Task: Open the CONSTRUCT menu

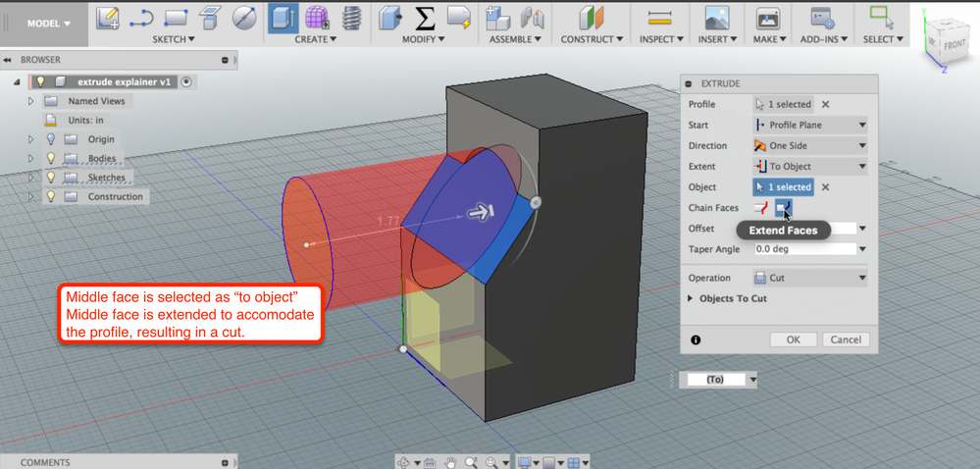Action: tap(591, 39)
